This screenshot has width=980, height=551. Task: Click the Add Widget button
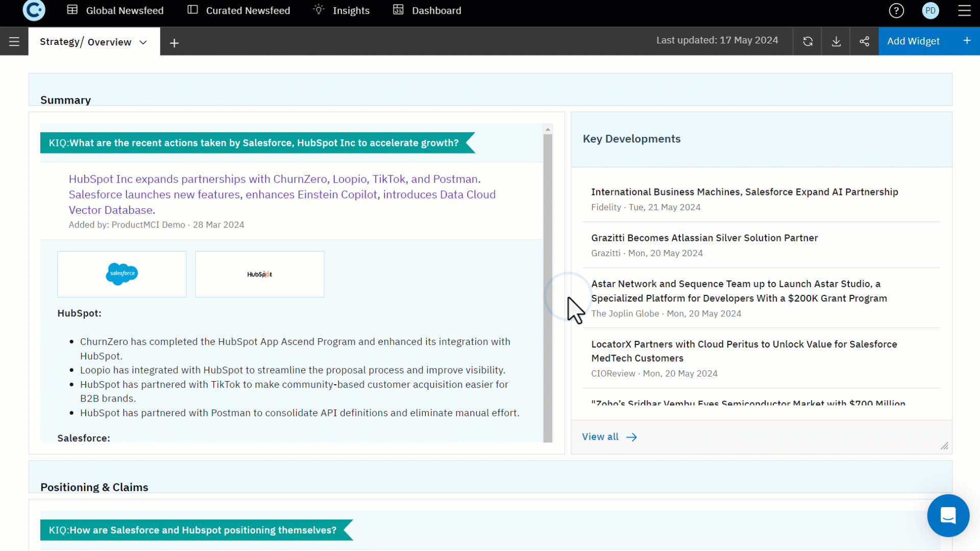(913, 41)
